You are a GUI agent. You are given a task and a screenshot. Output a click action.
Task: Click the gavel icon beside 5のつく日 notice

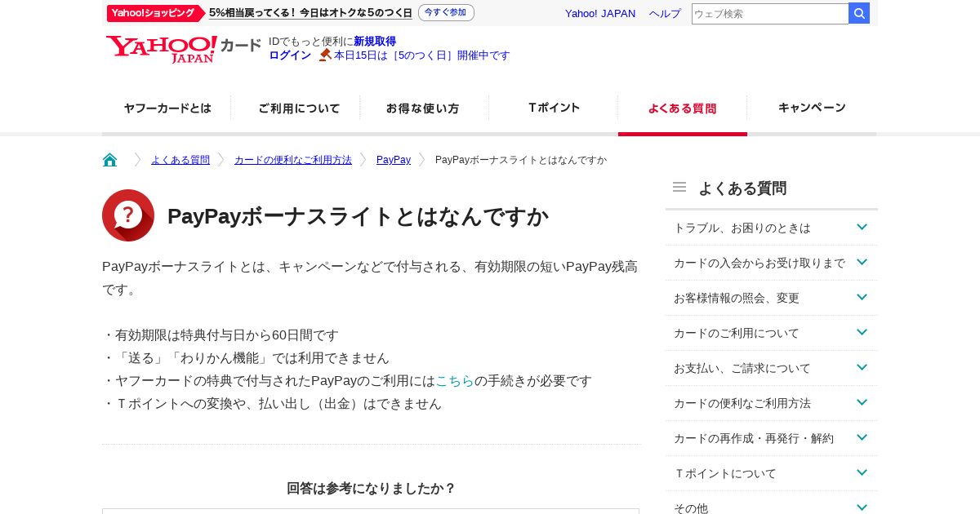325,55
